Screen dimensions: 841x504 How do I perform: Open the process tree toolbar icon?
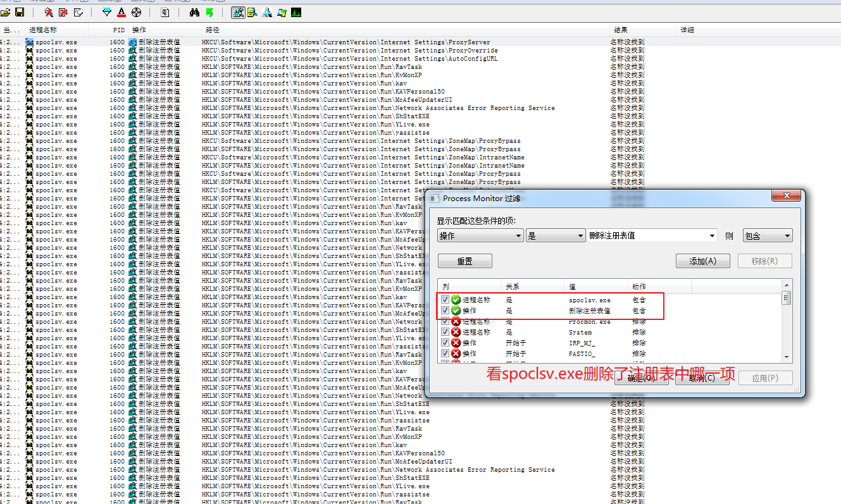[165, 12]
